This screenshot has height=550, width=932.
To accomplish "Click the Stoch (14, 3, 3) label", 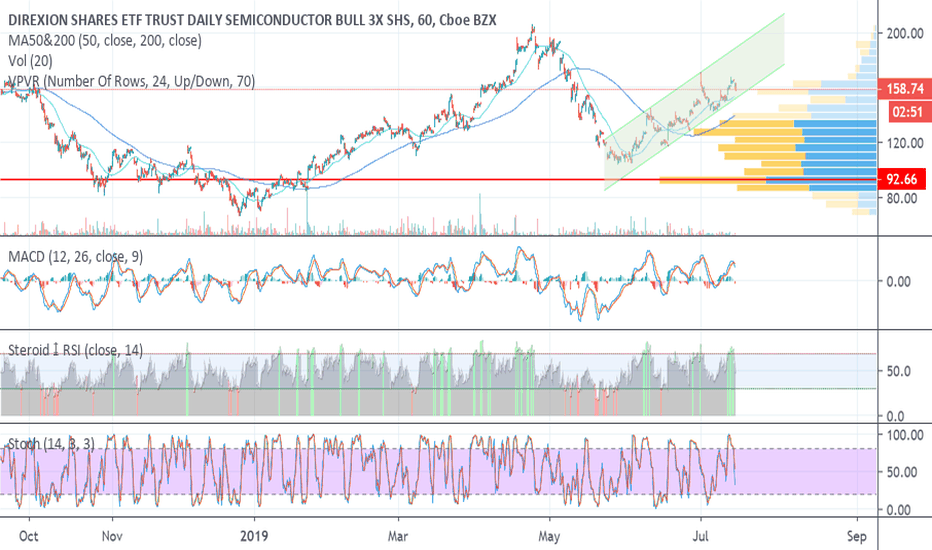I will pos(51,444).
